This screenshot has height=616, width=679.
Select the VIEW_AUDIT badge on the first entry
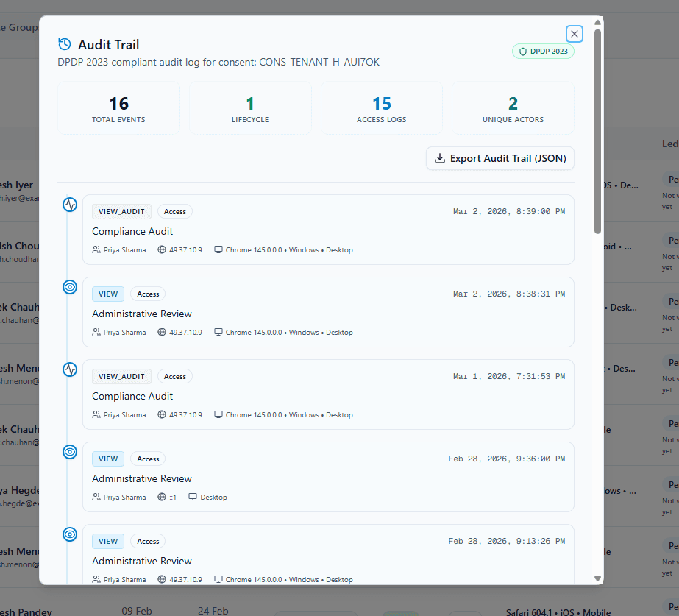point(121,211)
